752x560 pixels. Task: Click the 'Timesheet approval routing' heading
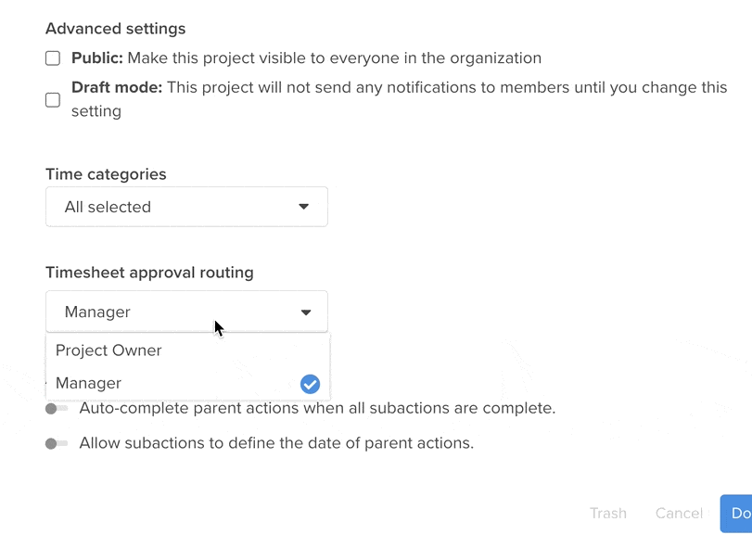[149, 273]
